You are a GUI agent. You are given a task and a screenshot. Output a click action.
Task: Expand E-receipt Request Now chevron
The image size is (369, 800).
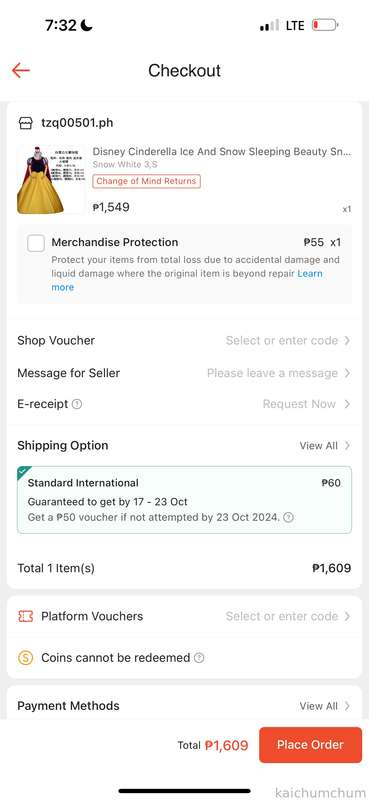pos(347,404)
